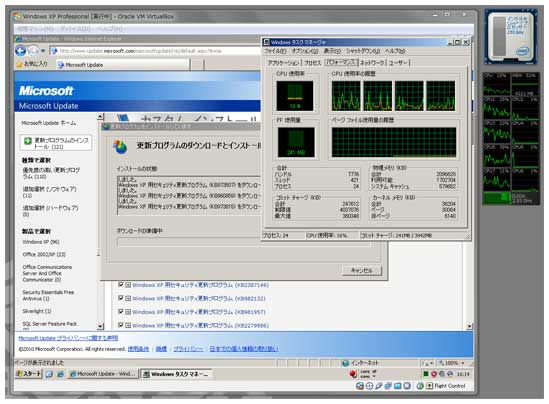Click the スタート button on XP taskbar
Image resolution: width=549 pixels, height=404 pixels.
(28, 374)
